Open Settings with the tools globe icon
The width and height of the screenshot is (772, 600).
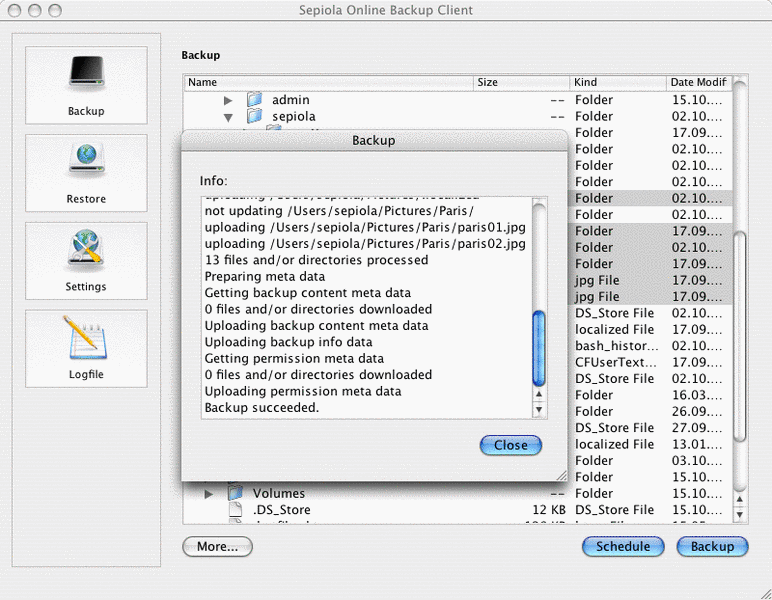(86, 250)
